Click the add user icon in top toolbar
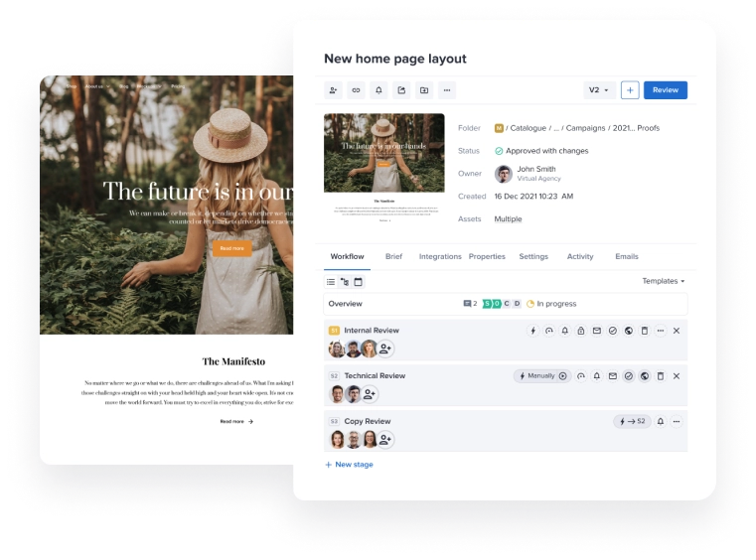This screenshot has height=560, width=756. (x=334, y=90)
